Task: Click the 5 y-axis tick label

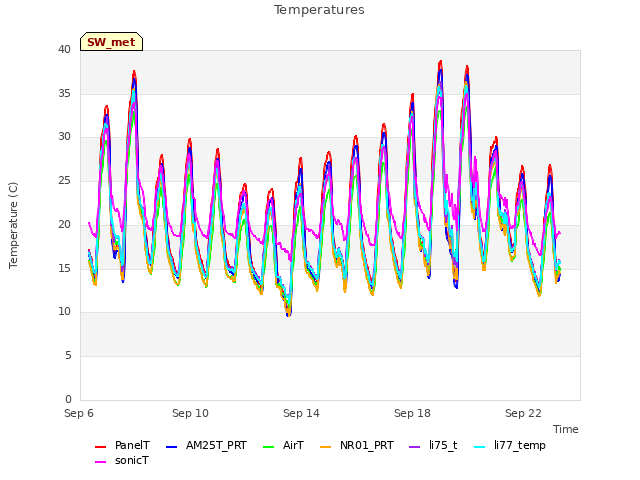Action: (68, 356)
